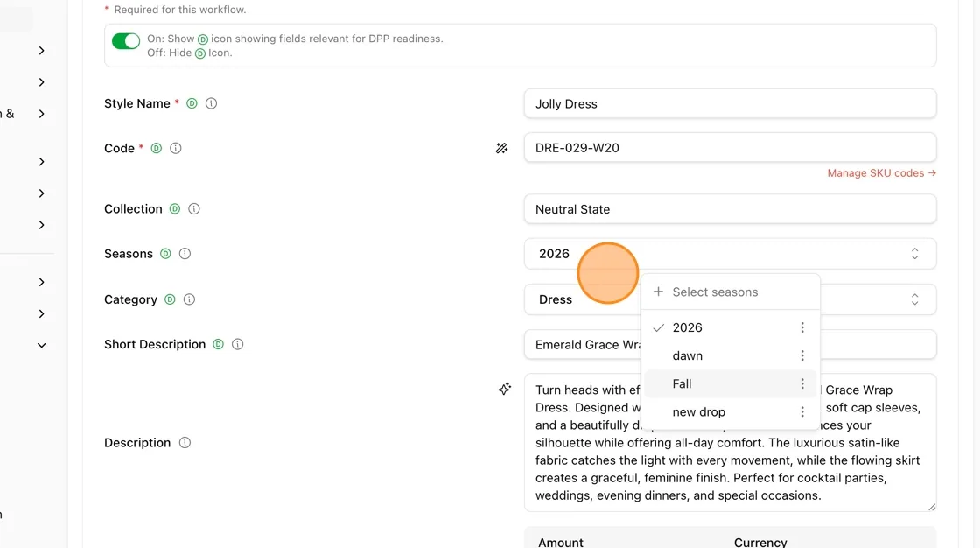Click the DPP icon beside Collection

(175, 209)
